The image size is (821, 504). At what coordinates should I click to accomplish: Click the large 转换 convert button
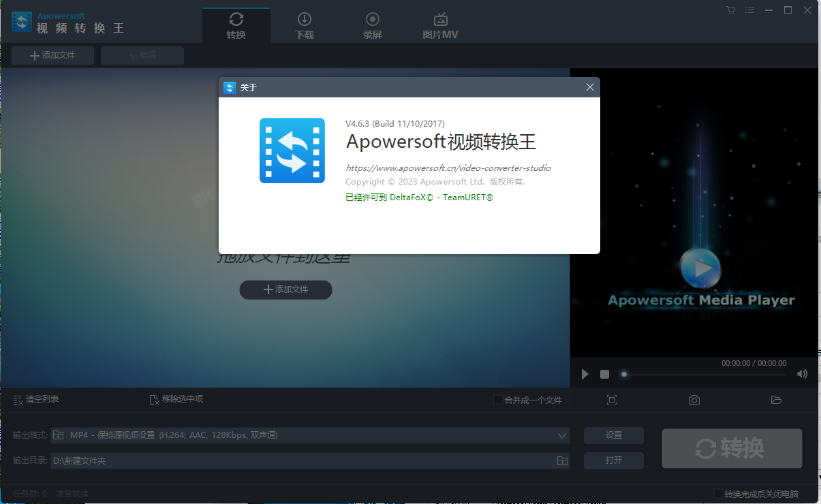(732, 449)
